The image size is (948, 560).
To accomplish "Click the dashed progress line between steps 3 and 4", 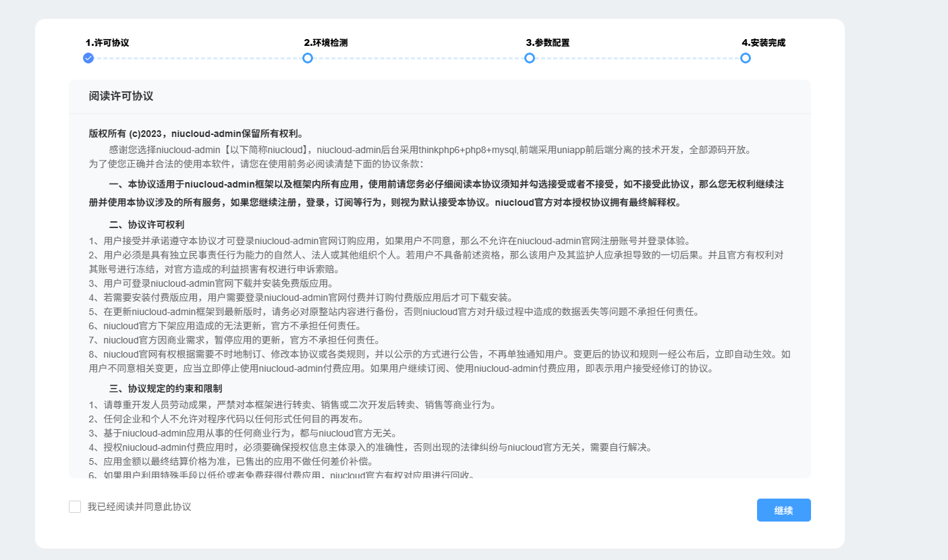I will click(x=638, y=58).
